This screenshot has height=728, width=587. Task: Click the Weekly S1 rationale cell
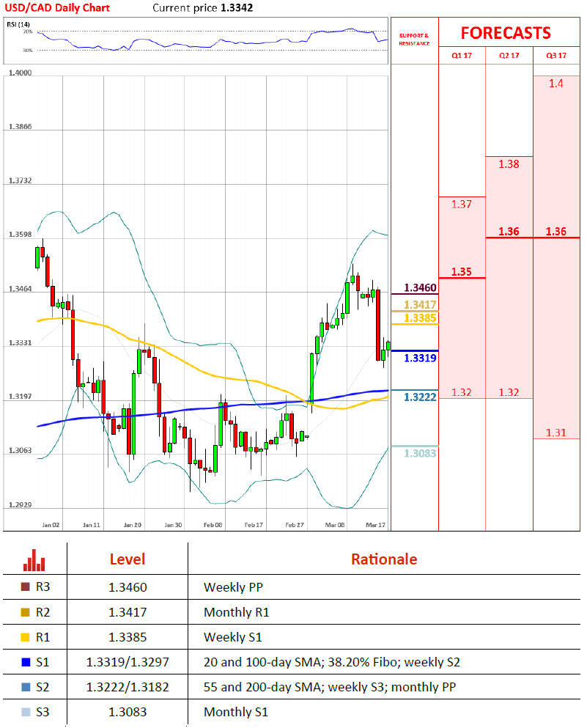click(x=233, y=638)
